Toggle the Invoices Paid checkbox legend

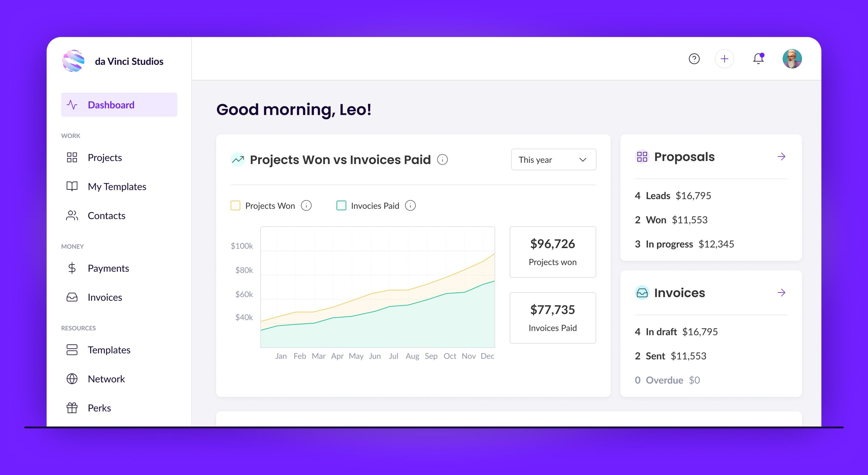coord(341,205)
